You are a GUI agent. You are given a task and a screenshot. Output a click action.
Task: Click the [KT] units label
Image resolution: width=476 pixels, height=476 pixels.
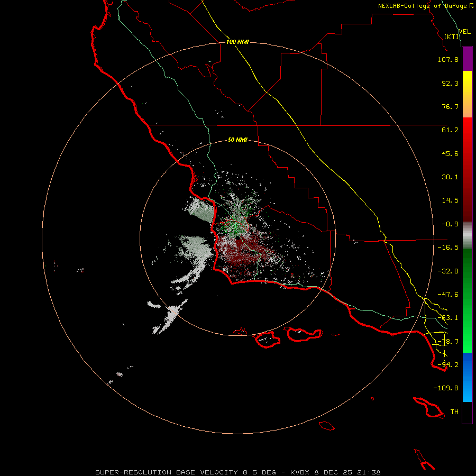[x=452, y=36]
